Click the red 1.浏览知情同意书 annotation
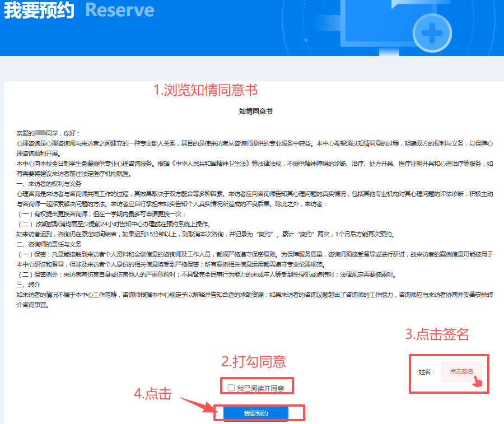Screen dimensions: 504x424 pos(206,90)
